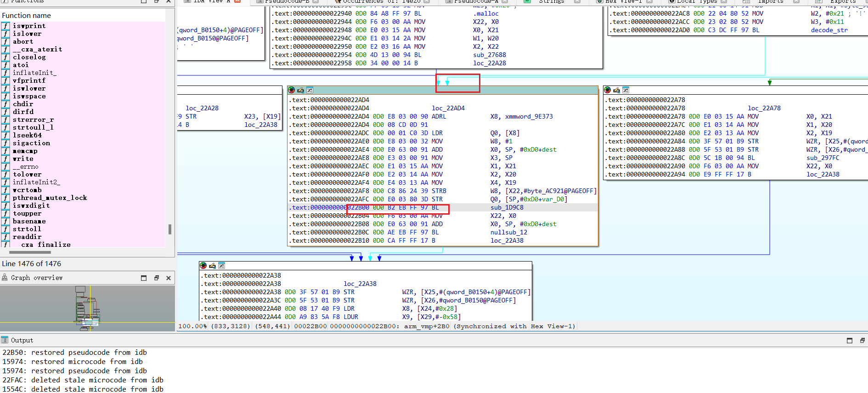Select lseek64 in the functions list
Screen dimensions: 868x393
pyautogui.click(x=27, y=135)
